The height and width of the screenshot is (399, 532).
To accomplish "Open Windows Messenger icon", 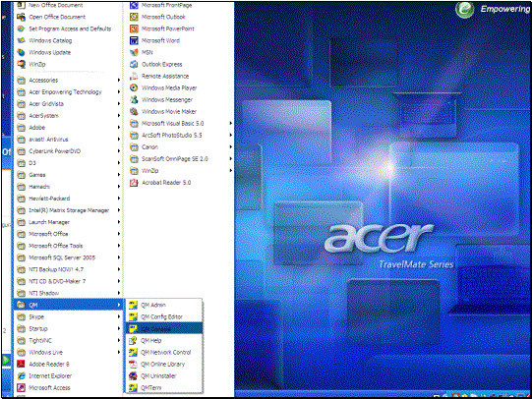I will pyautogui.click(x=134, y=99).
